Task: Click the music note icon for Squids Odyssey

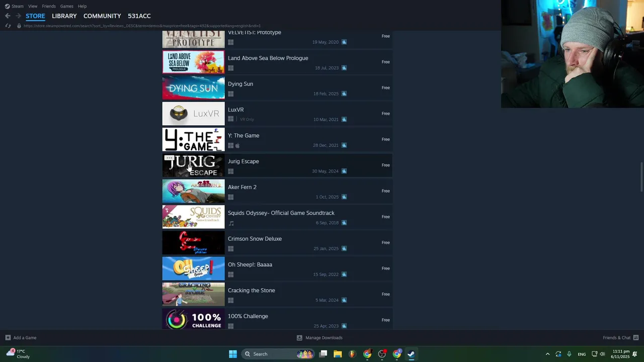Action: point(231,223)
